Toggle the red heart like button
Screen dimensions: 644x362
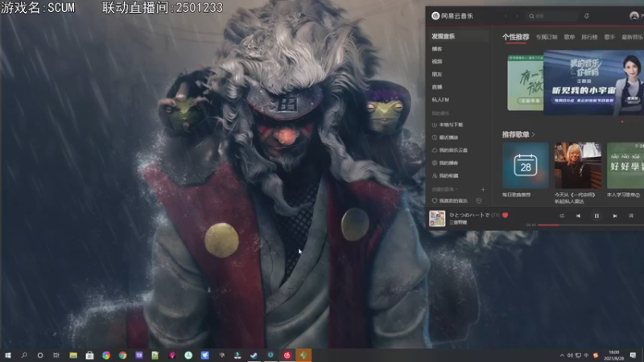pyautogui.click(x=506, y=215)
